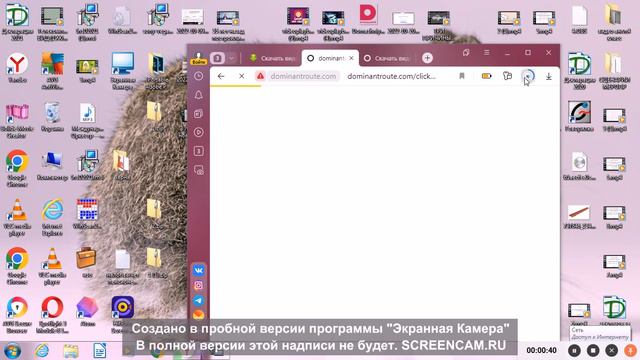Click the red warning security icon

[x=260, y=76]
